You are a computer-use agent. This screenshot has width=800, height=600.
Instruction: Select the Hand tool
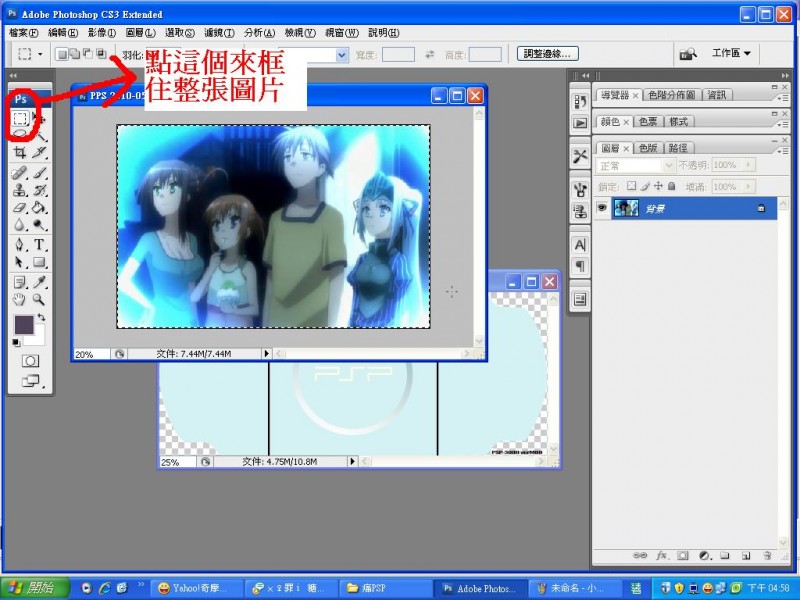(19, 299)
